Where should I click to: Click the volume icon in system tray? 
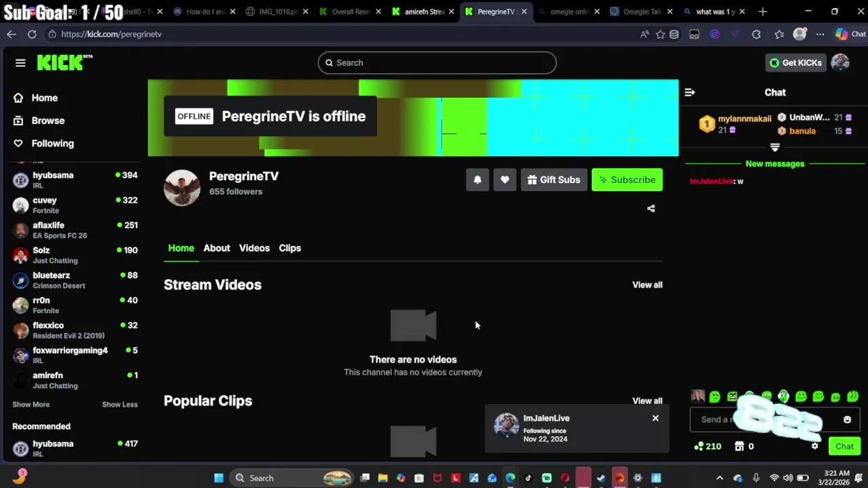click(x=788, y=478)
